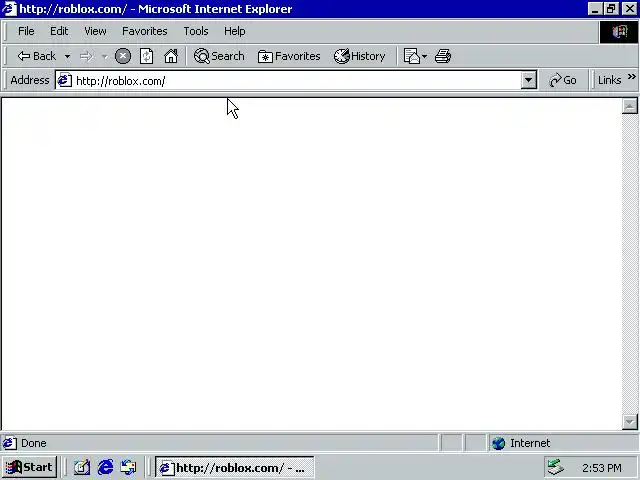The height and width of the screenshot is (480, 640).
Task: Launch Outlook Express Quick Launch icon
Action: [129, 467]
